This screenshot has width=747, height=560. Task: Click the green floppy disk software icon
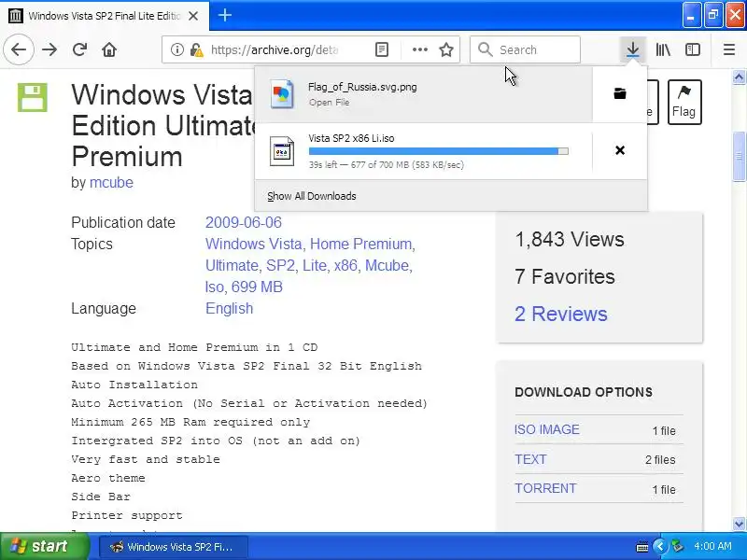(33, 97)
